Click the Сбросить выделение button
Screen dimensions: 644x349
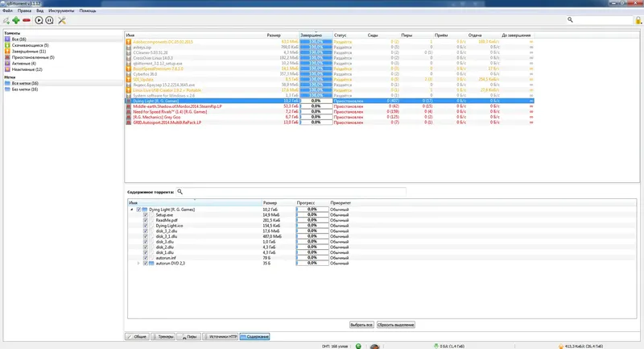[395, 324]
